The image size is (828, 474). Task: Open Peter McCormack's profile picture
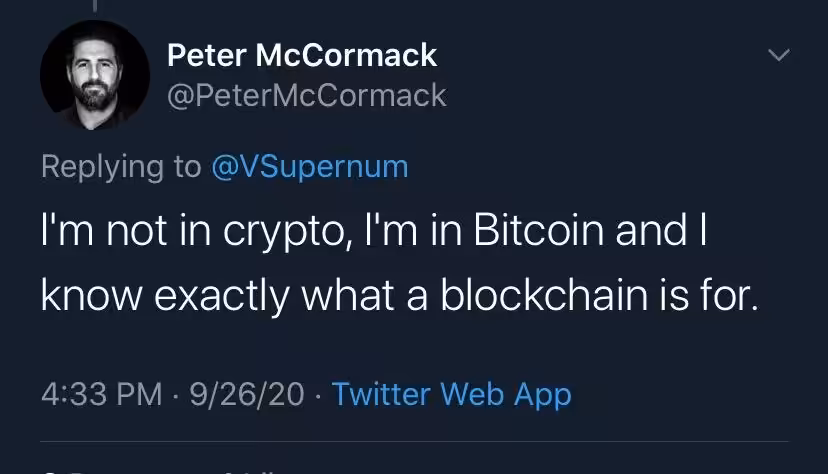coord(95,74)
